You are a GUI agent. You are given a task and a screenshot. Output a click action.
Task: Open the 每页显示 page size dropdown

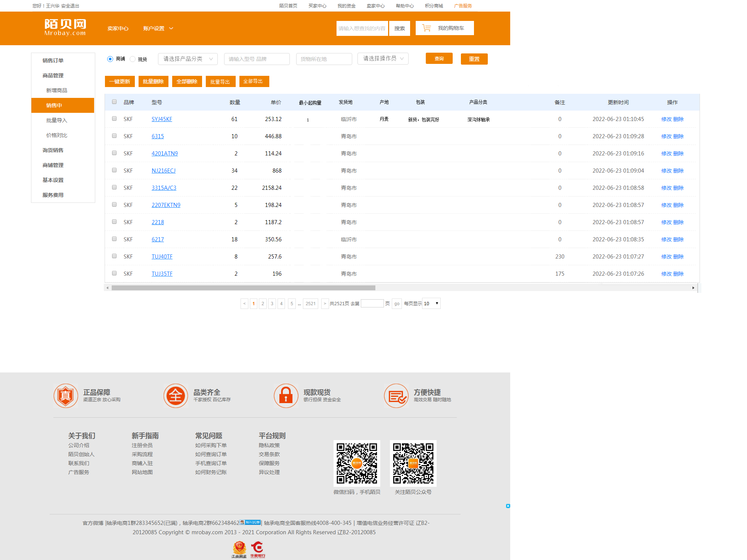(x=431, y=303)
